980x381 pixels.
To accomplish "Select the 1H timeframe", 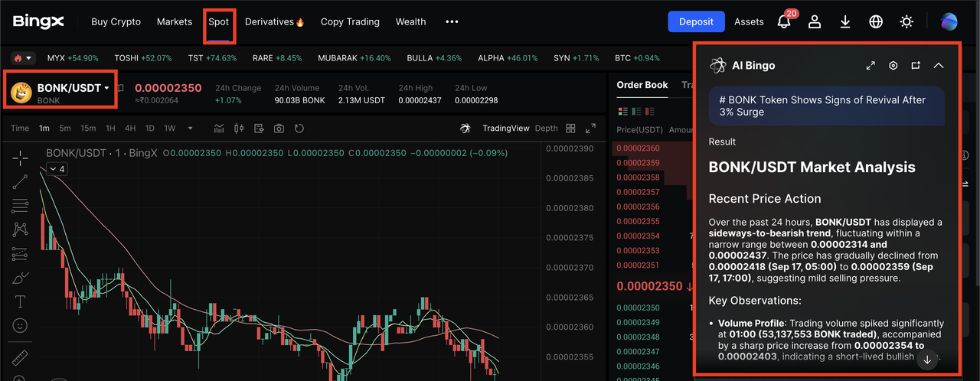I will coord(111,129).
